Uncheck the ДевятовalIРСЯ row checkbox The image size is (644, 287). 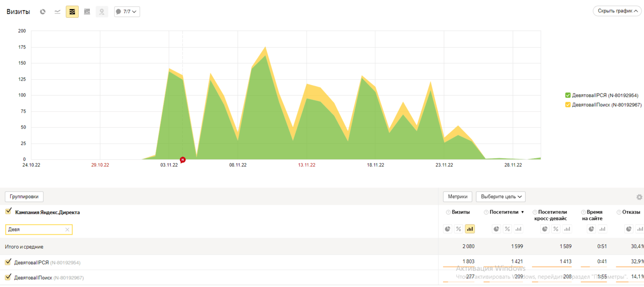tap(8, 262)
